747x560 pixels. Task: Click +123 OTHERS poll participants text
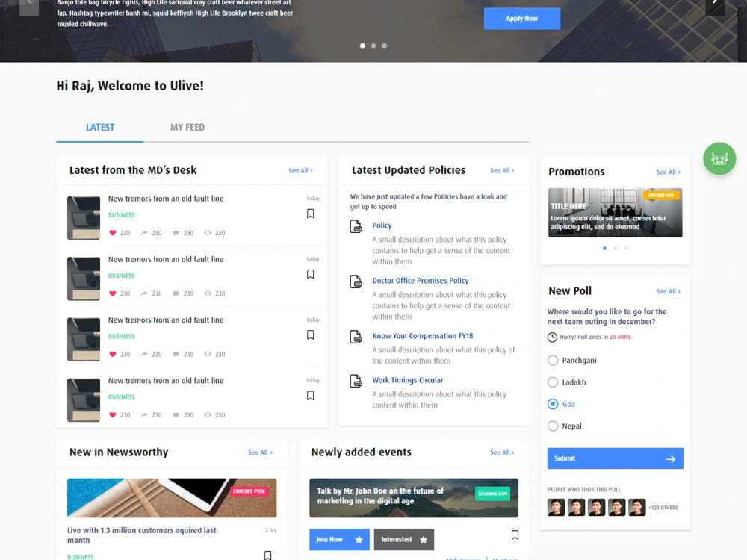tap(663, 508)
